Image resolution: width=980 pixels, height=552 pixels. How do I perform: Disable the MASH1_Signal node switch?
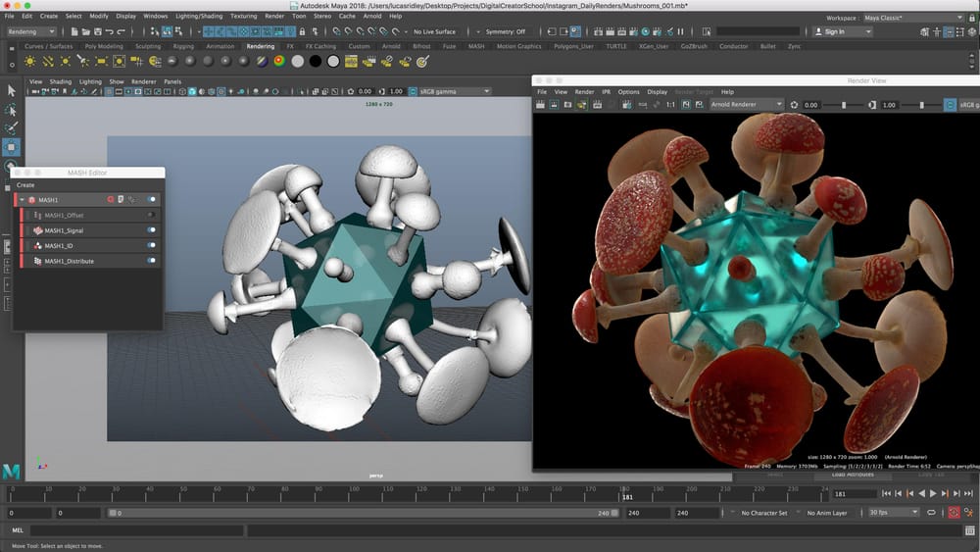(x=152, y=230)
